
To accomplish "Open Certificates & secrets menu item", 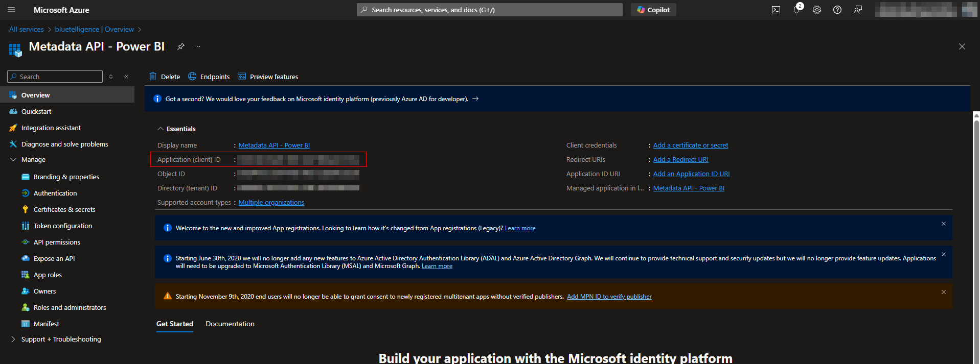I will click(x=64, y=209).
